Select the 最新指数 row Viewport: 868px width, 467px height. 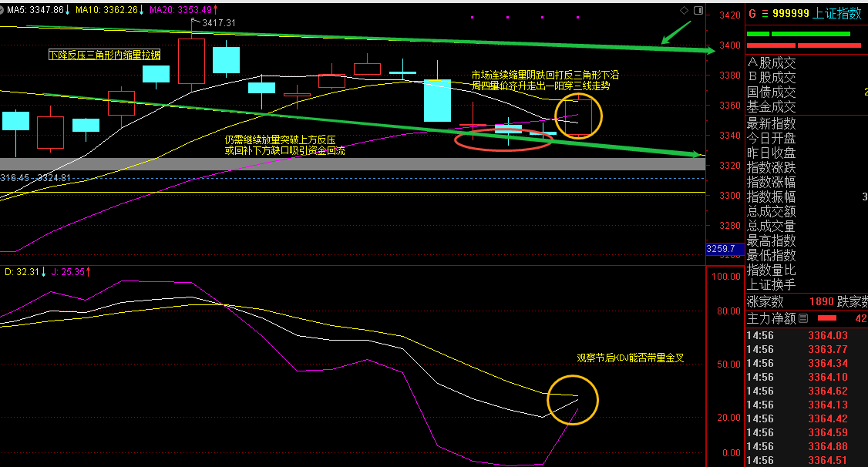(806, 123)
